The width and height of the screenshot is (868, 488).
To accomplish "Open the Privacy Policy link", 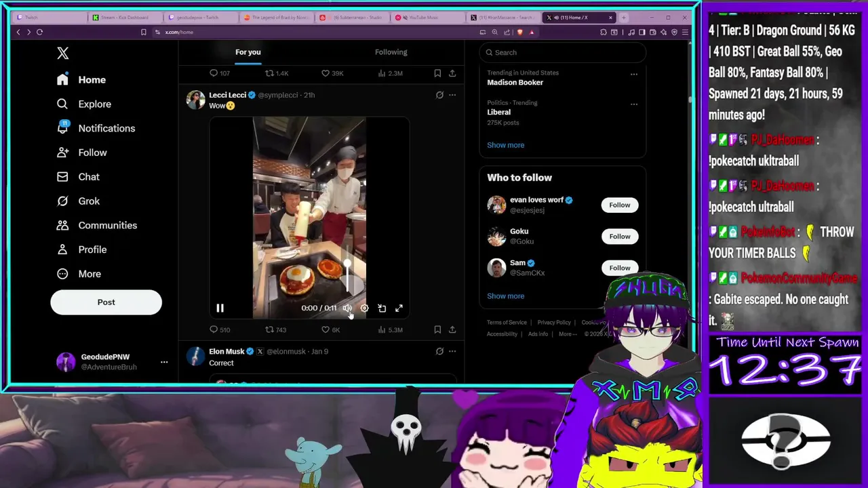I will click(x=554, y=323).
